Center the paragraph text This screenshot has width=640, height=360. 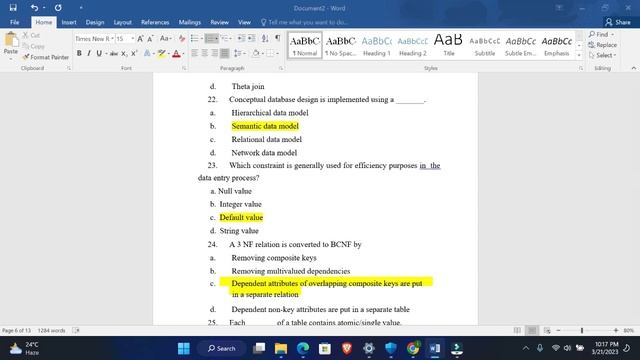tap(204, 53)
